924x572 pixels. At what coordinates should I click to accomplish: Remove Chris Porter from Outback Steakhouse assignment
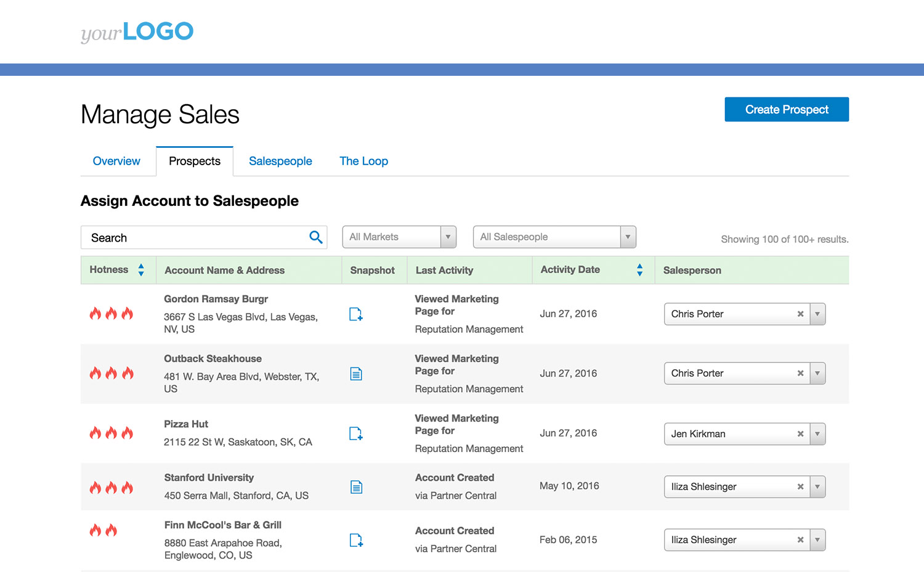(x=800, y=373)
